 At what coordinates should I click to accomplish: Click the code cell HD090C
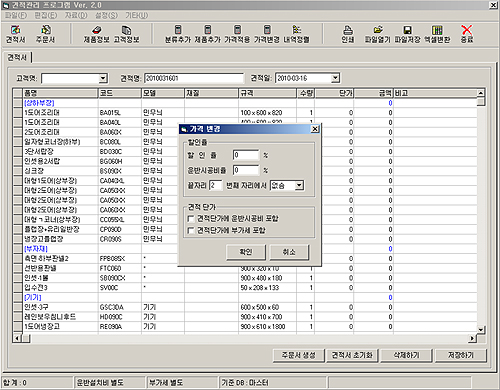pos(120,317)
